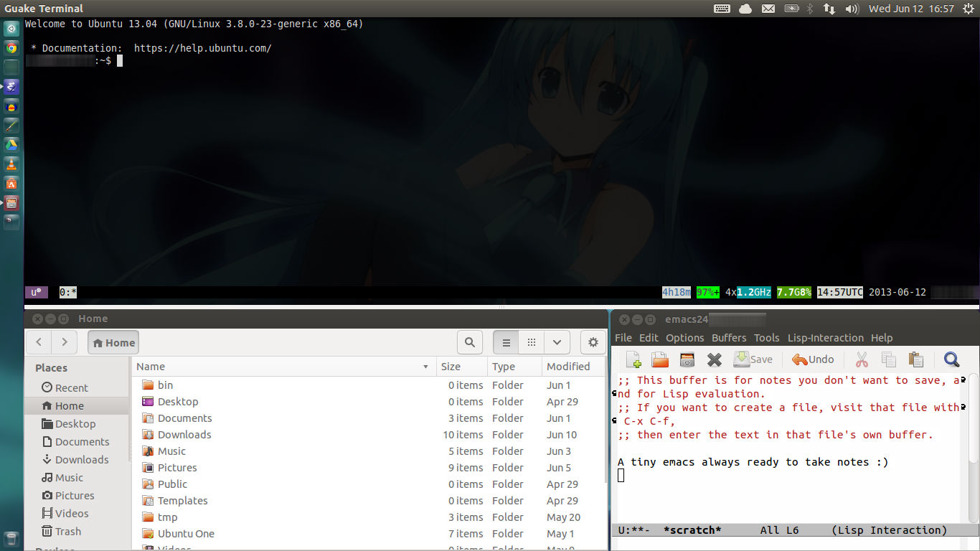Launch VLC media player from the launcher

tap(11, 164)
